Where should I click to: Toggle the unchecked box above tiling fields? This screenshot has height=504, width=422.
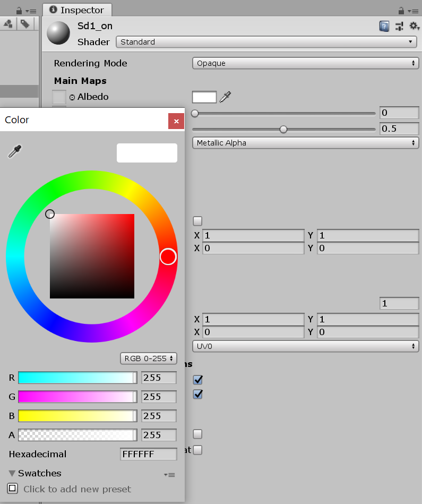click(x=197, y=221)
